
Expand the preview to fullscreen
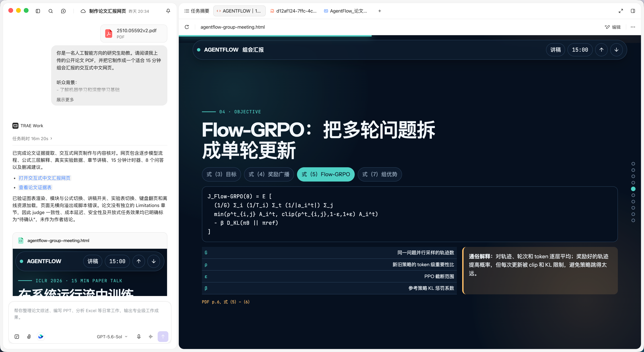[621, 11]
